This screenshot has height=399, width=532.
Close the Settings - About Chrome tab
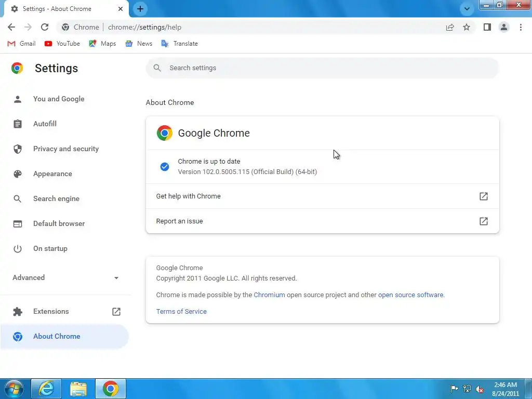point(121,9)
